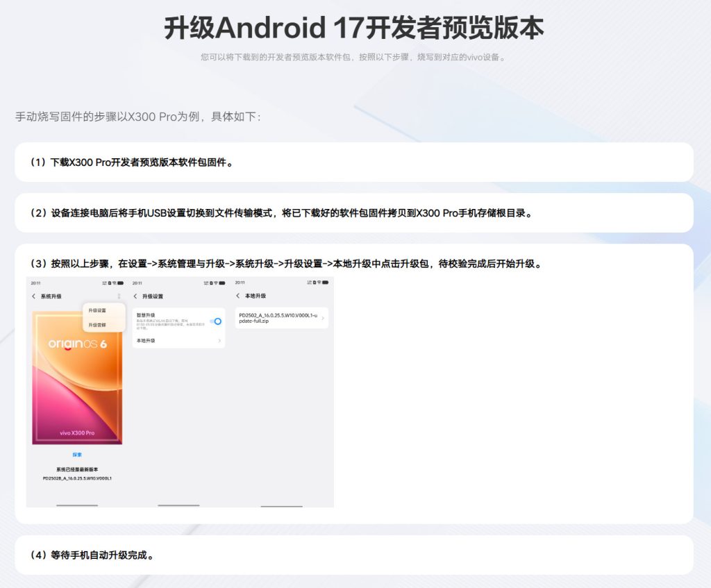Click battery icon in 系统升级 screen status bar
Image resolution: width=711 pixels, height=588 pixels.
tap(121, 283)
